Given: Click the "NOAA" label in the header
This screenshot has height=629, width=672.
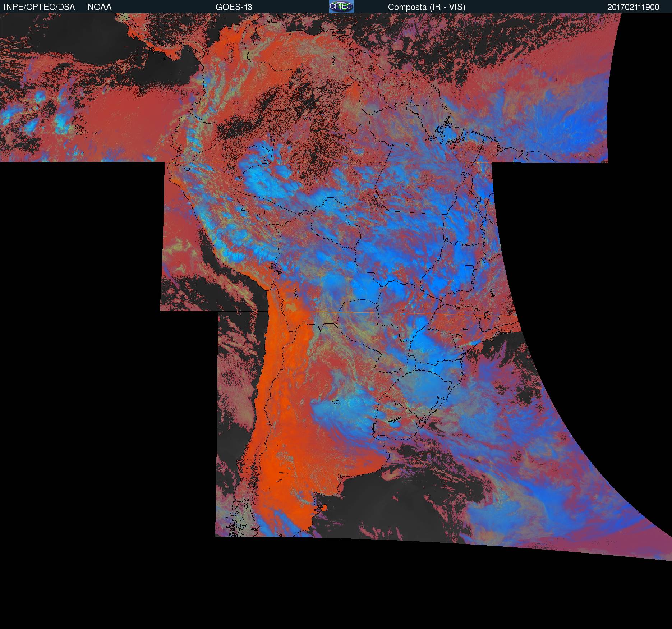Looking at the screenshot, I should [100, 7].
